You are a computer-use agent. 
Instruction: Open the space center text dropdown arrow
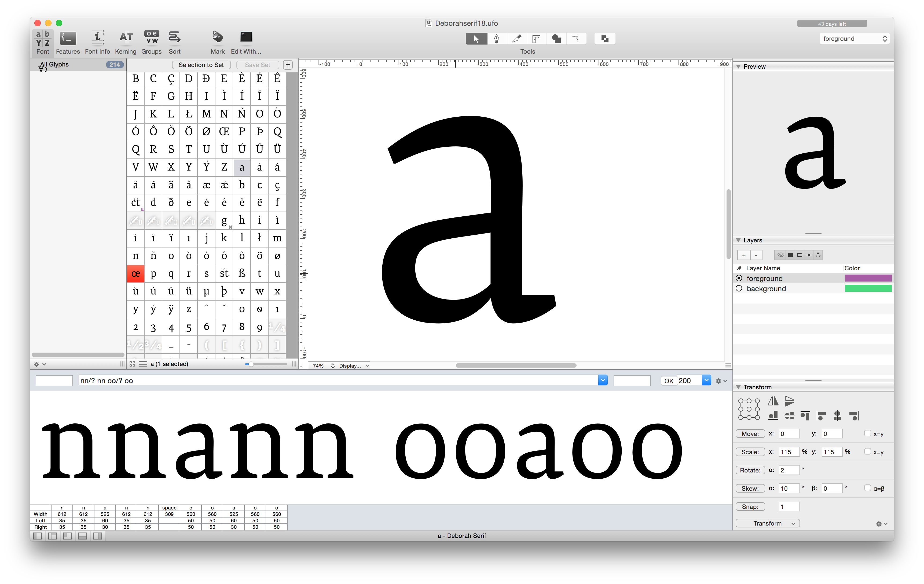[603, 380]
